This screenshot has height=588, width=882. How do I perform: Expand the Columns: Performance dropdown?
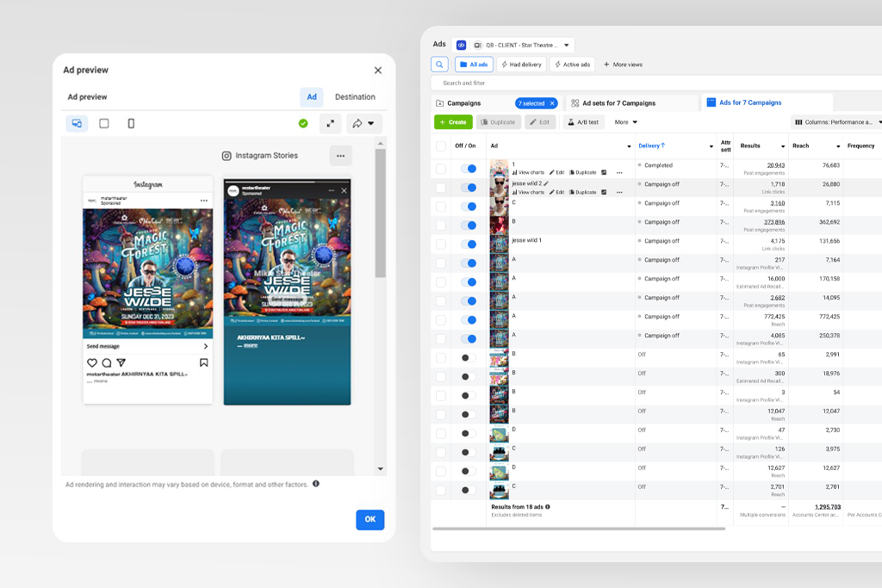[x=835, y=122]
